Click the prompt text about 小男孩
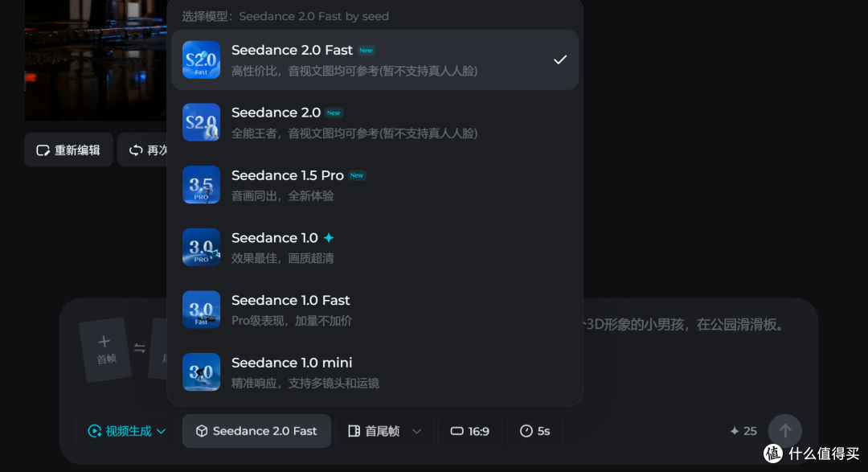The width and height of the screenshot is (868, 472). [x=684, y=325]
